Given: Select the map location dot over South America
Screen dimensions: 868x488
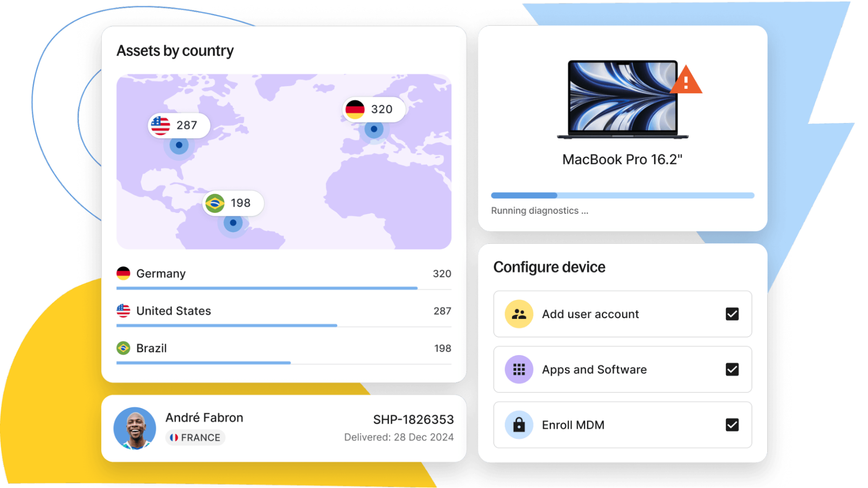Looking at the screenshot, I should pos(233,223).
